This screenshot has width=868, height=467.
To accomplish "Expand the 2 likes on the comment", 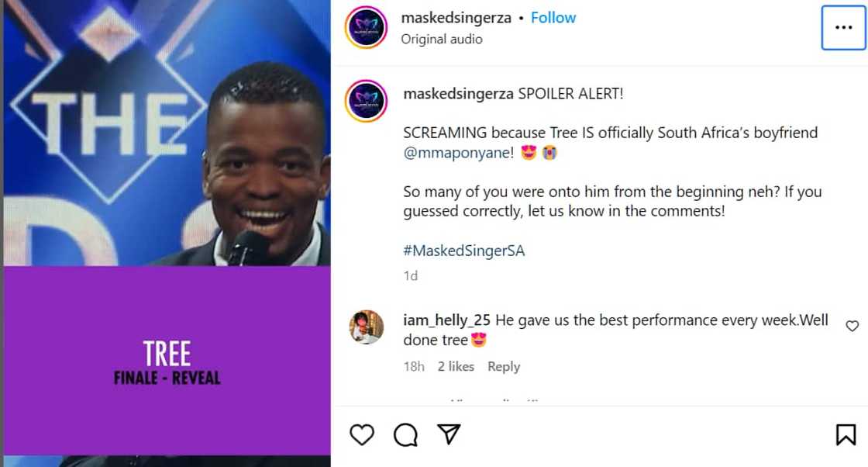I will 456,366.
